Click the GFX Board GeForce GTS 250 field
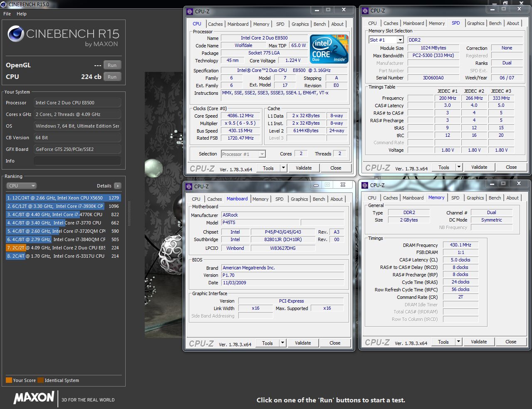 coord(77,149)
